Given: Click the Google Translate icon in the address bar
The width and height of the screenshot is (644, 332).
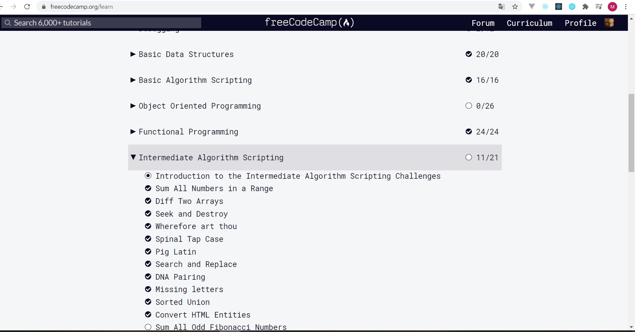Looking at the screenshot, I should tap(501, 7).
